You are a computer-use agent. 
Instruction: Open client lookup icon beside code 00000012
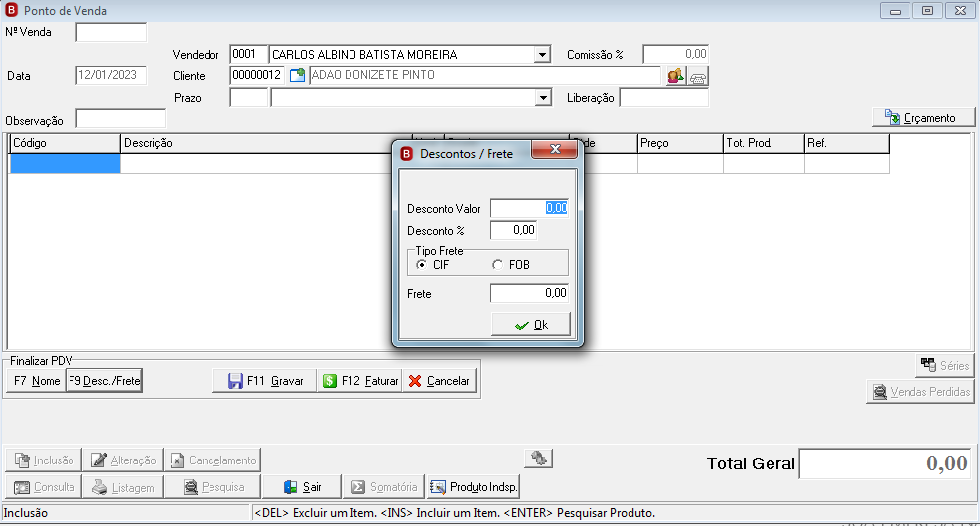(298, 75)
